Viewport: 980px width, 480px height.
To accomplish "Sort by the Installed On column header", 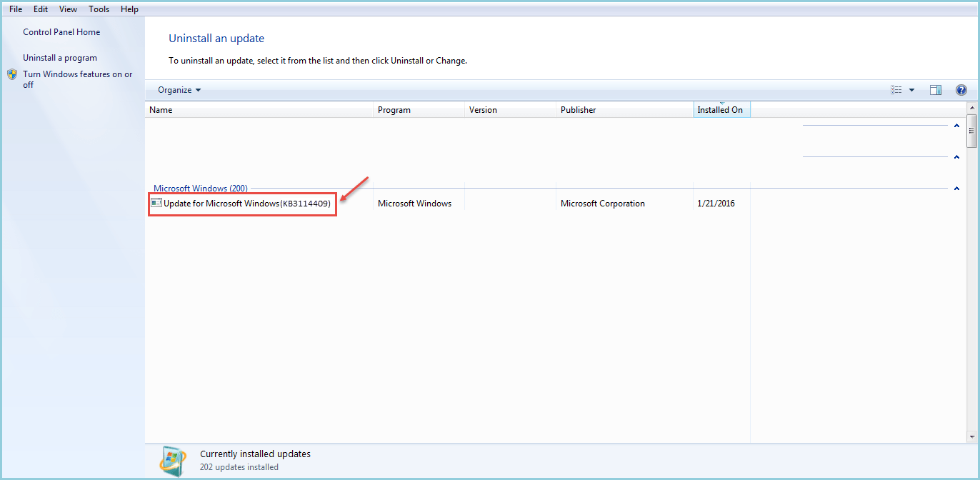I will coord(722,110).
